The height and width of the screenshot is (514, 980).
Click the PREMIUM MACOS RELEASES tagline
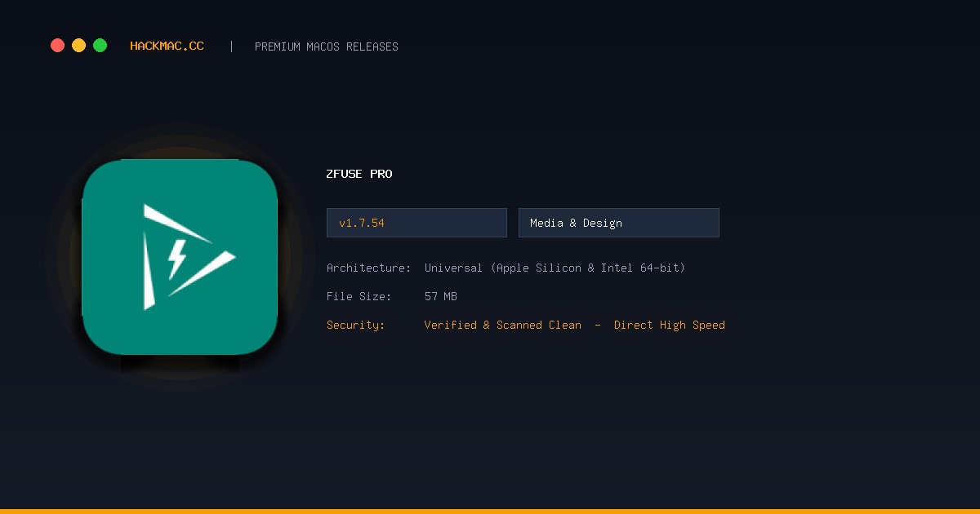327,47
